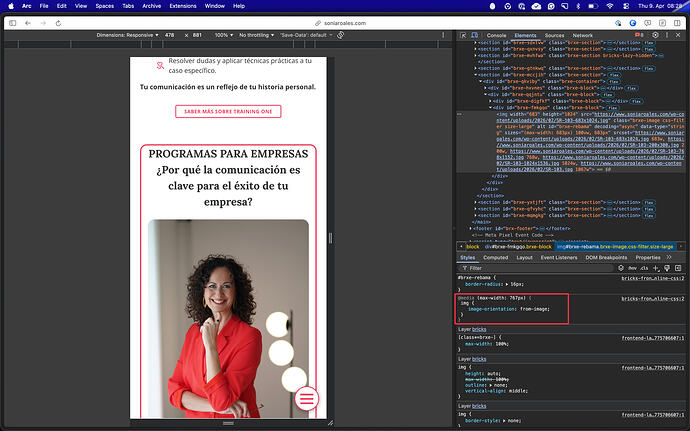Expand the footer brx-footer node

click(x=471, y=228)
